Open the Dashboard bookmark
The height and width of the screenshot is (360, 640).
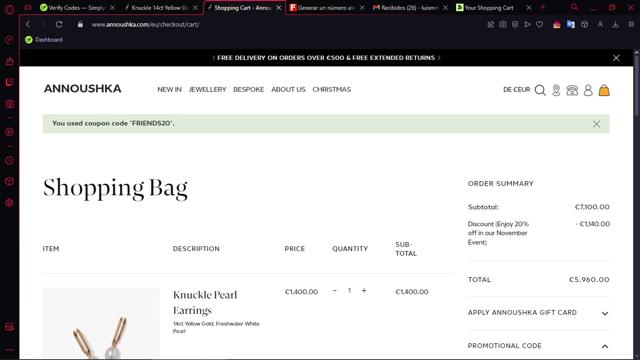(x=44, y=40)
